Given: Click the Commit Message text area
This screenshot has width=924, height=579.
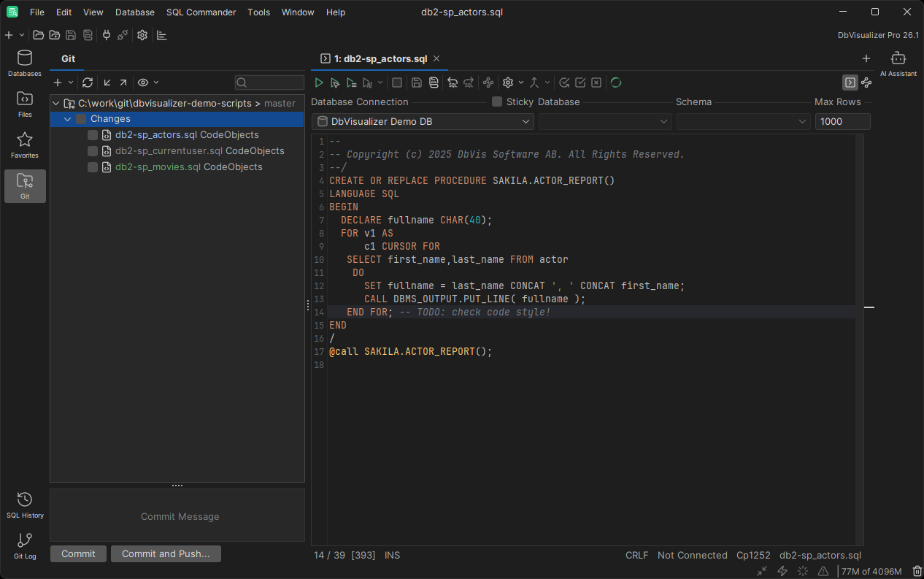Looking at the screenshot, I should click(x=177, y=515).
